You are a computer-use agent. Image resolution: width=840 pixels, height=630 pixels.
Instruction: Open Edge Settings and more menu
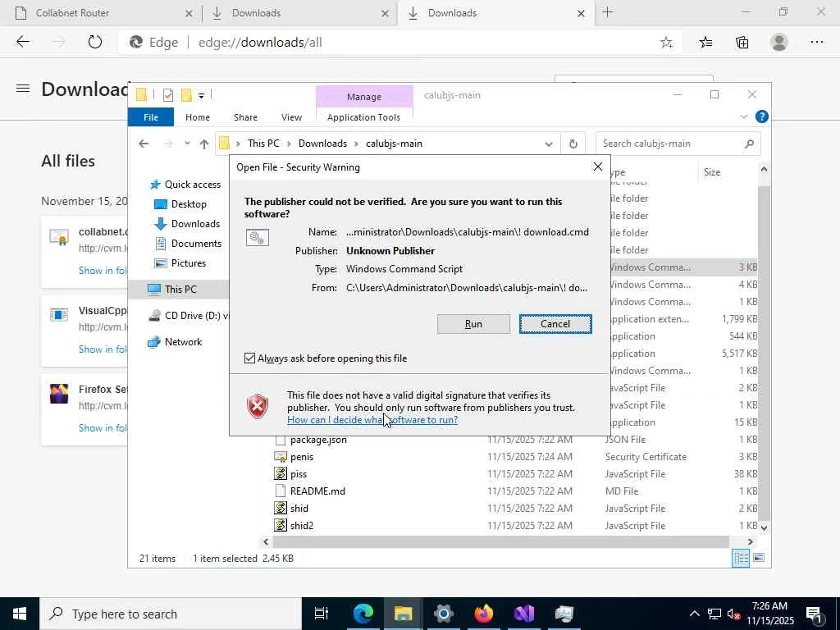click(816, 43)
